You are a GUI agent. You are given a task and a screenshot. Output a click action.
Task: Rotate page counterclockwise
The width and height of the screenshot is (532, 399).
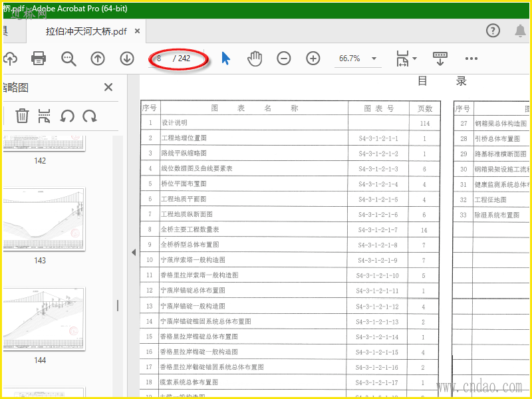[67, 116]
